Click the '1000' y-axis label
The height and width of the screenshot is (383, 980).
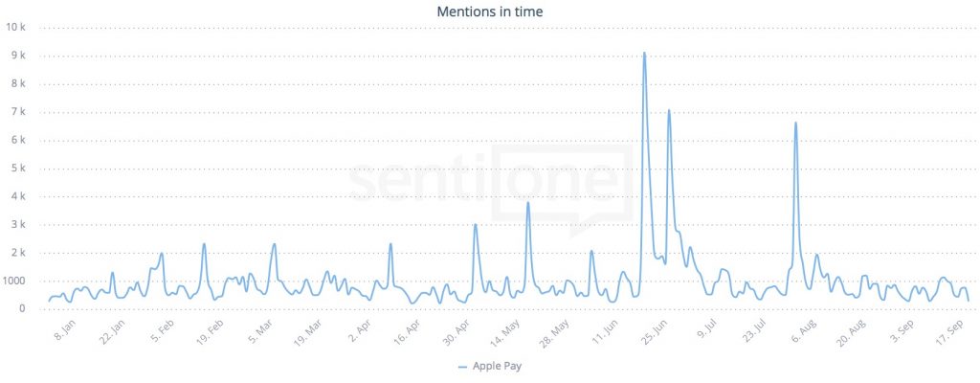point(18,281)
